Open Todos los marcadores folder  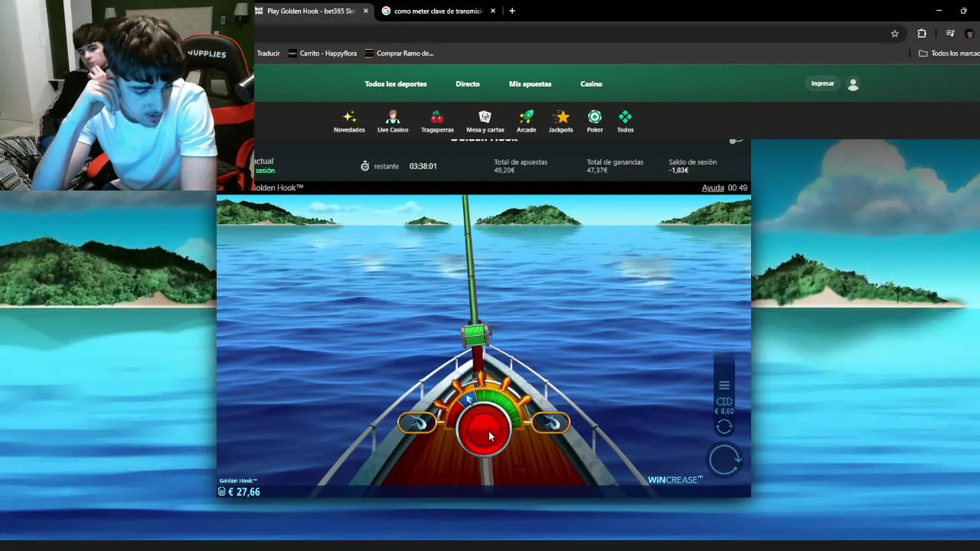[949, 54]
